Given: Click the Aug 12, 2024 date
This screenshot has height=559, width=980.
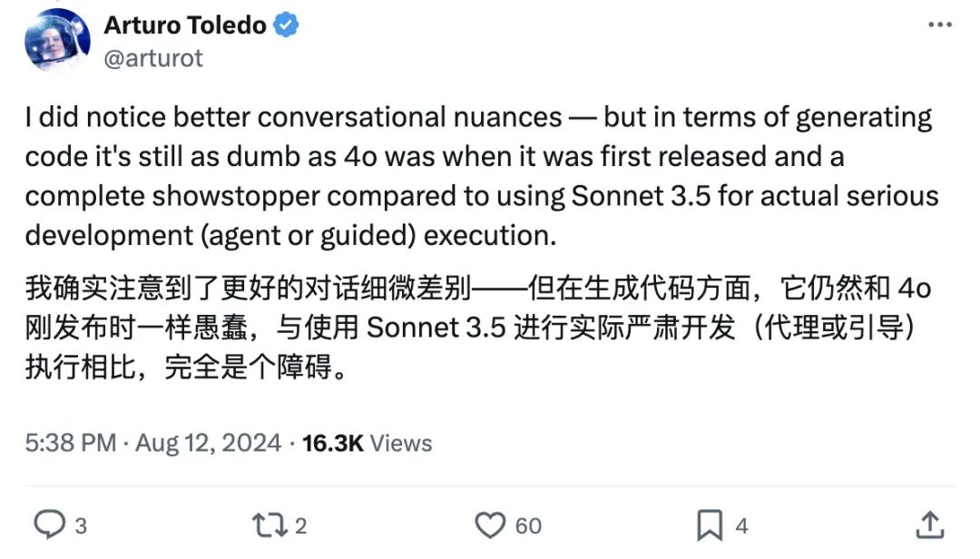Looking at the screenshot, I should [x=208, y=443].
